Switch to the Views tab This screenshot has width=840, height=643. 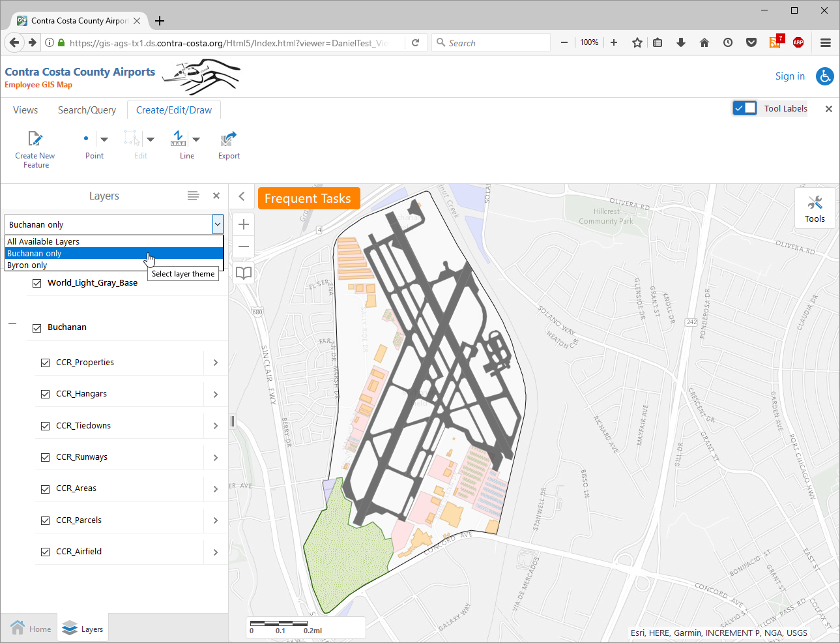[x=25, y=110]
